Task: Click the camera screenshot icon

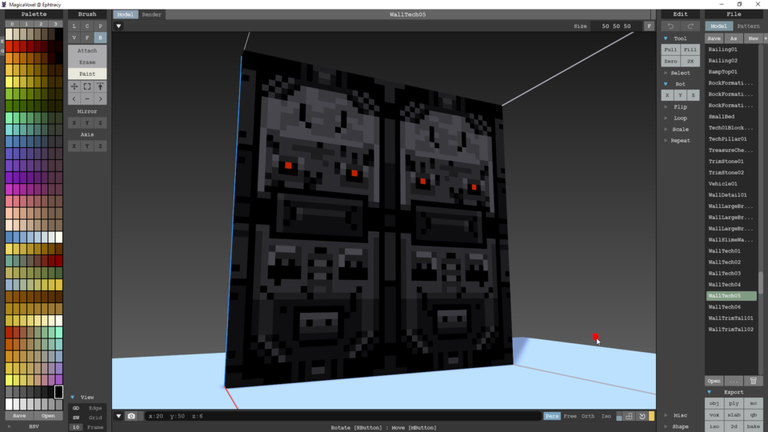Action: (131, 416)
